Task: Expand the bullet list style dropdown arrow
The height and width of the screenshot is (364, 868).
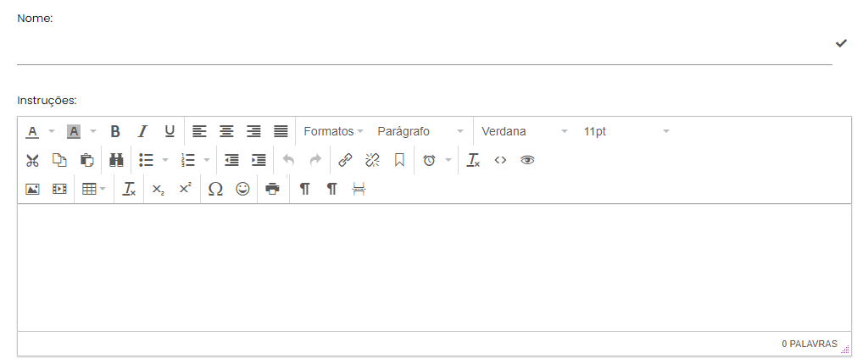Action: (x=165, y=161)
